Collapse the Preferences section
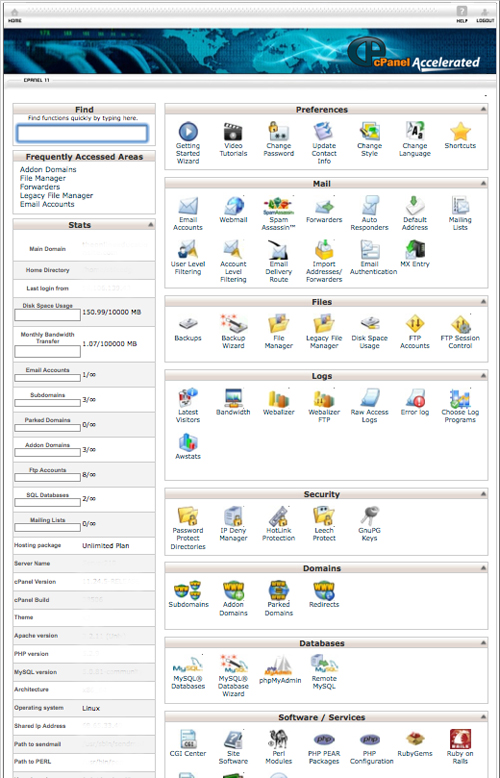 [483, 109]
